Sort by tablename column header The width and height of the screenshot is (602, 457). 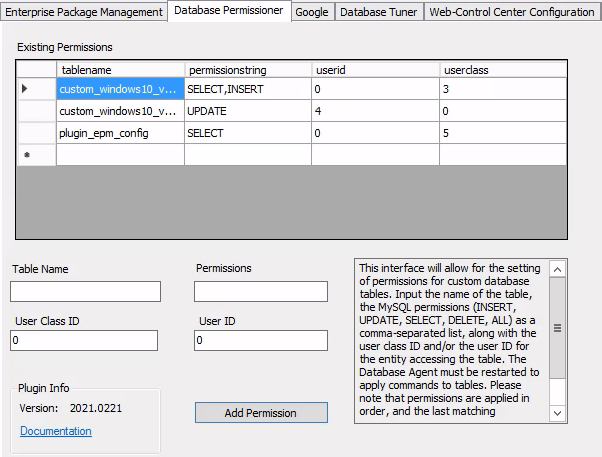[x=120, y=70]
